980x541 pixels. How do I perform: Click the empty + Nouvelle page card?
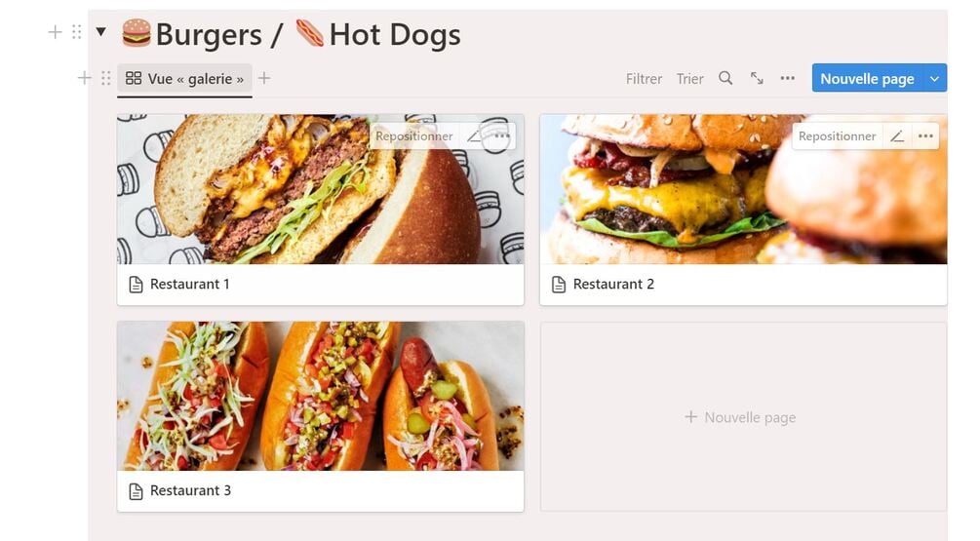click(x=744, y=417)
